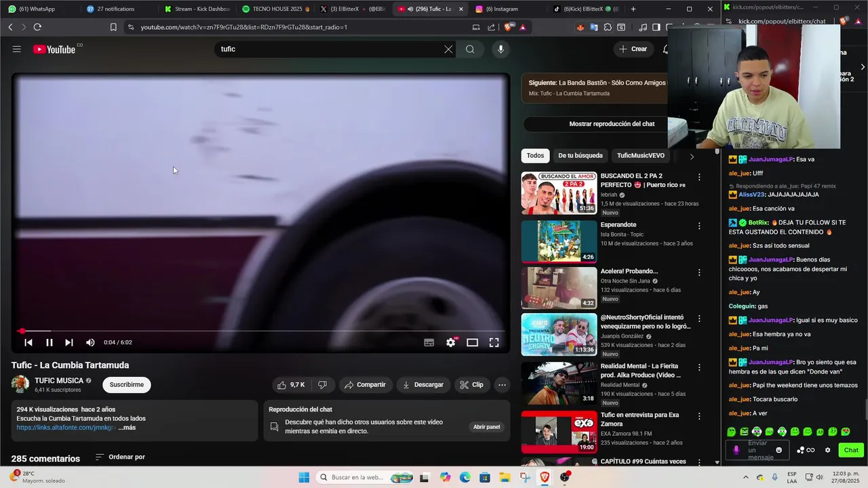Open more actions menu beside Clip
The image size is (868, 488).
[502, 384]
